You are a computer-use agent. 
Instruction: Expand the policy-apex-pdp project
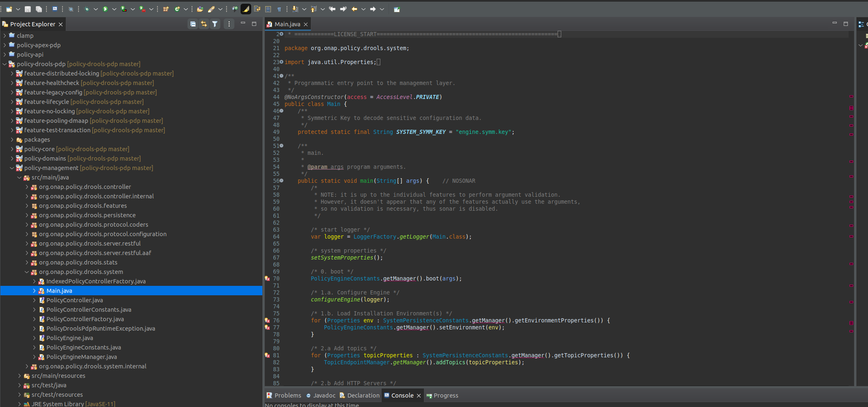5,45
